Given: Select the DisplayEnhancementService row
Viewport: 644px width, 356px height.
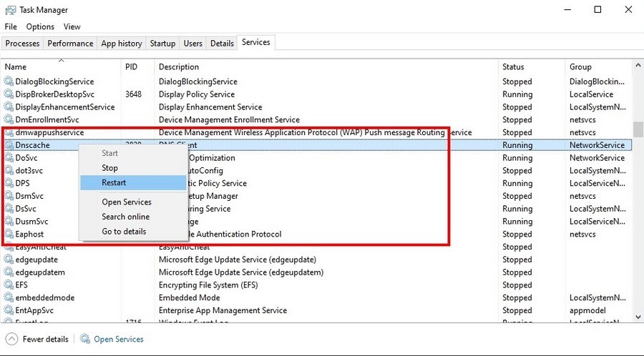Looking at the screenshot, I should click(x=316, y=107).
